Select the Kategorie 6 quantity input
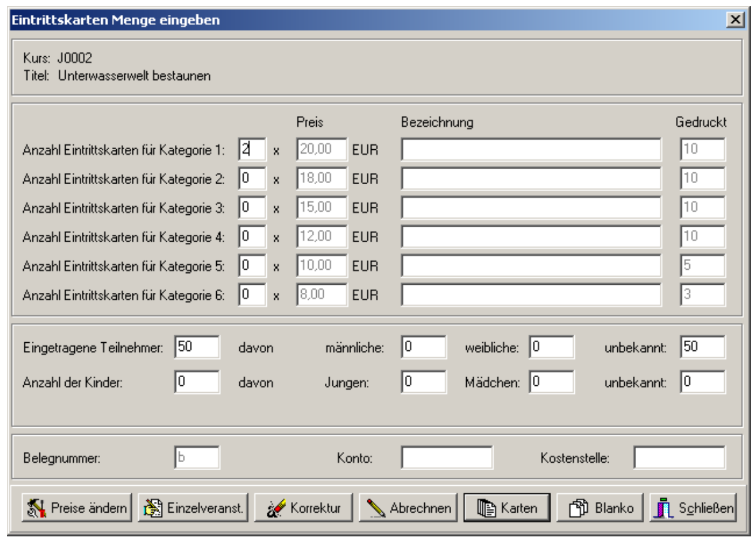756x542 pixels. [x=252, y=294]
